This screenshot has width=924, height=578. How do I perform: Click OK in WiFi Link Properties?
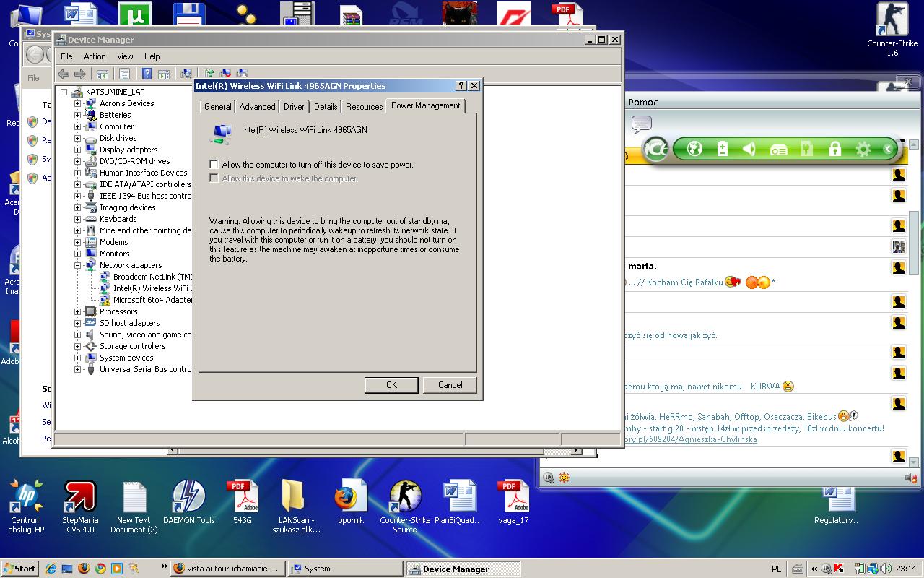tap(391, 385)
